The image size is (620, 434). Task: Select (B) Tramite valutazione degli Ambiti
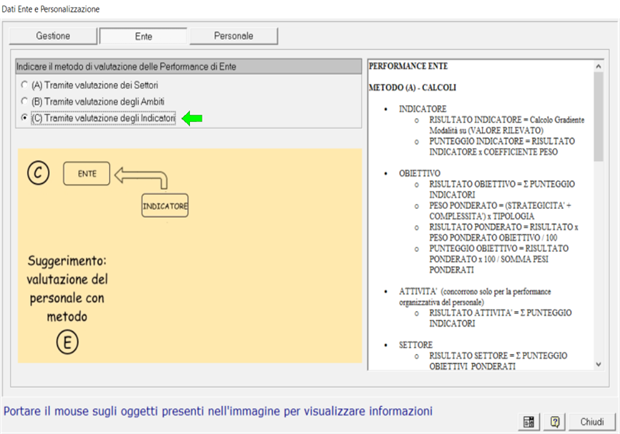coord(26,102)
